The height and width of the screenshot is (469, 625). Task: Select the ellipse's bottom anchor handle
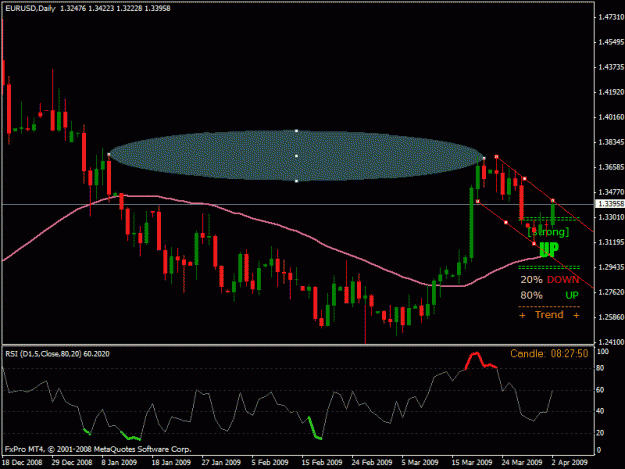(296, 181)
